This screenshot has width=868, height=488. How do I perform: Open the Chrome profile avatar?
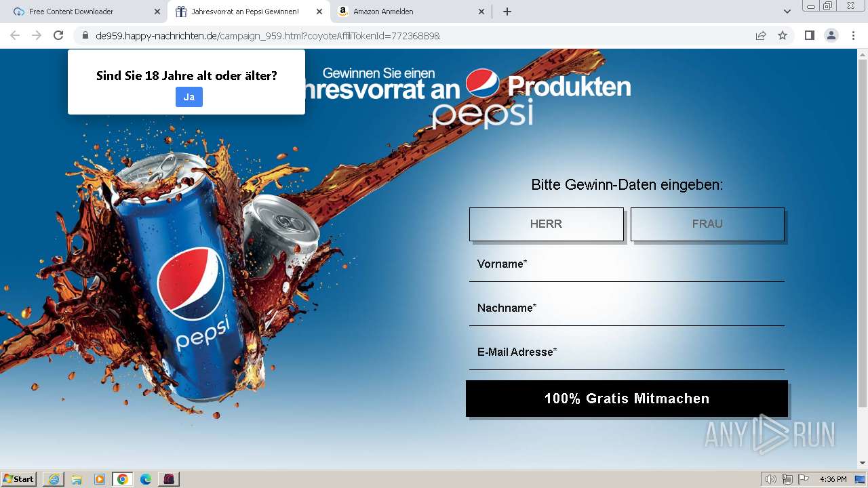point(831,35)
